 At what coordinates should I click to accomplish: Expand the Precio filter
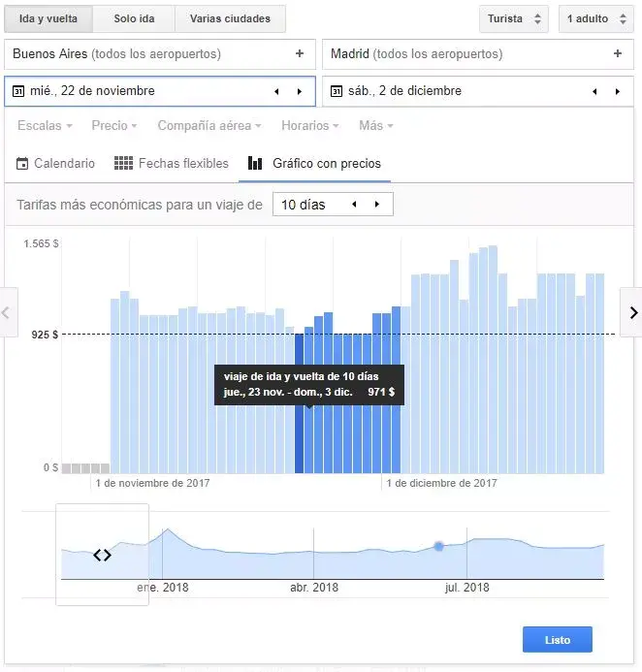click(114, 125)
